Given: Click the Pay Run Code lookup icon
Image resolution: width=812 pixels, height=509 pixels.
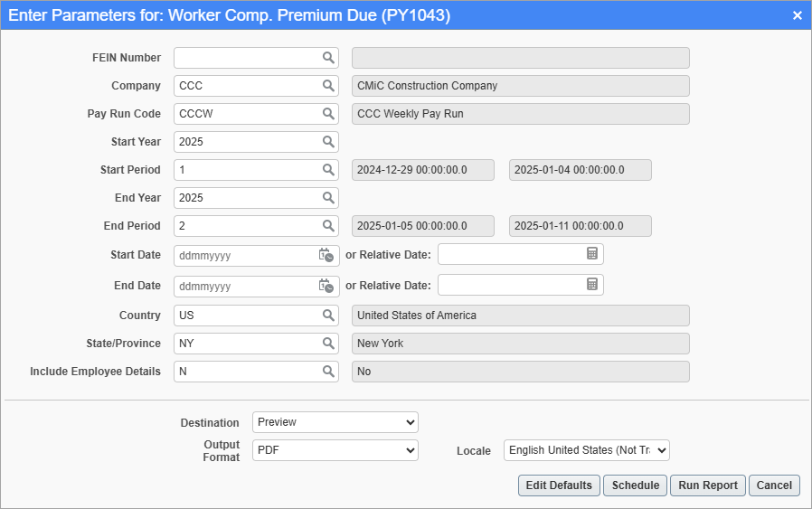Looking at the screenshot, I should point(328,114).
